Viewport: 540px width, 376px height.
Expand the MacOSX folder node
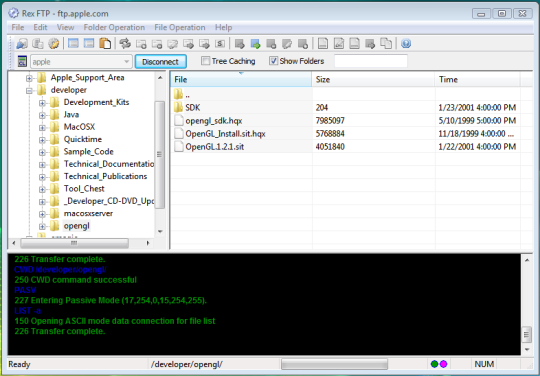point(42,128)
